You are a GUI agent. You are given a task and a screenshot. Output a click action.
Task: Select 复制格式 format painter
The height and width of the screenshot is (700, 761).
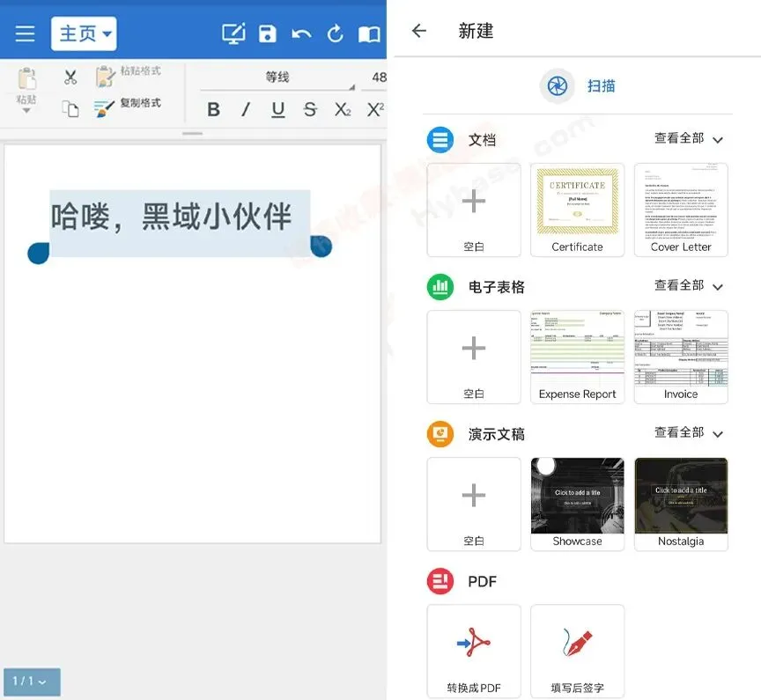127,107
